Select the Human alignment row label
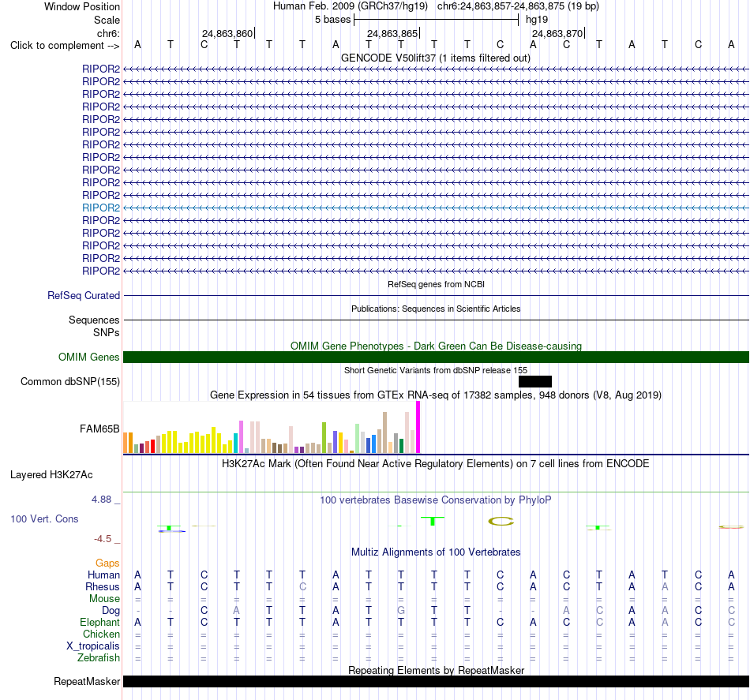Image resolution: width=750 pixels, height=700 pixels. point(103,575)
